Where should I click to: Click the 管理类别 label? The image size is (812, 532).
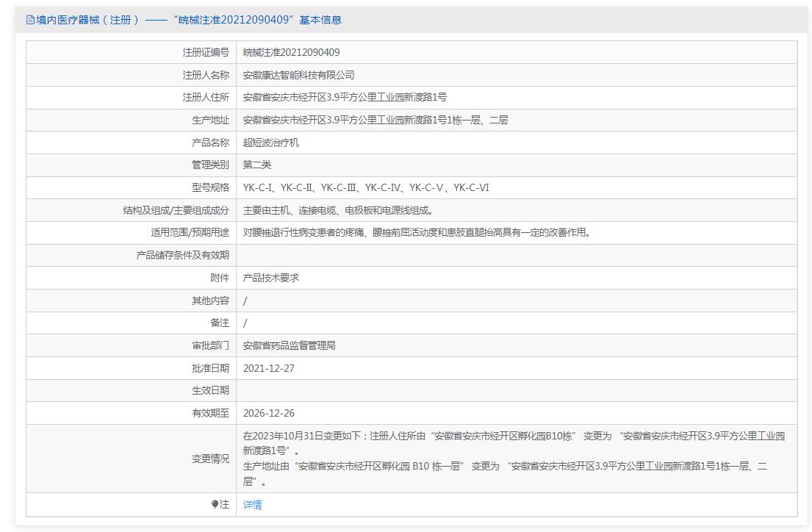coord(210,165)
